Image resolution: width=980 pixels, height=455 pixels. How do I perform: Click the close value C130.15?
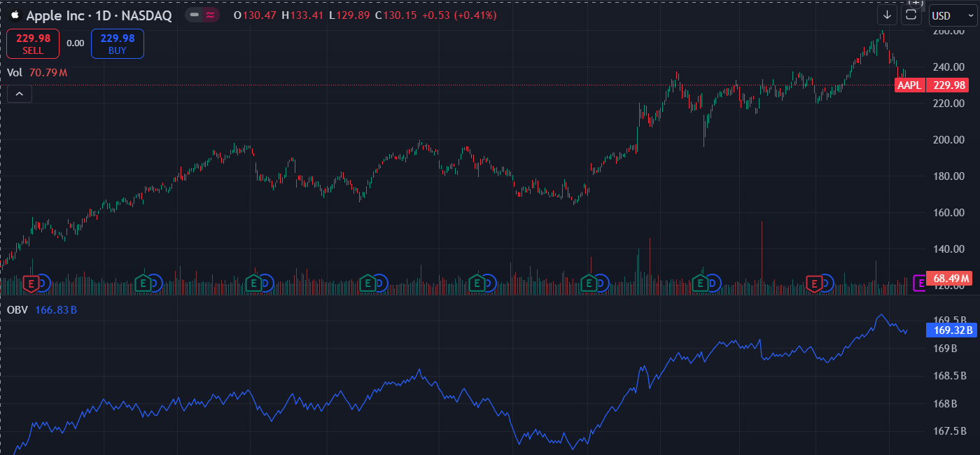tap(397, 15)
